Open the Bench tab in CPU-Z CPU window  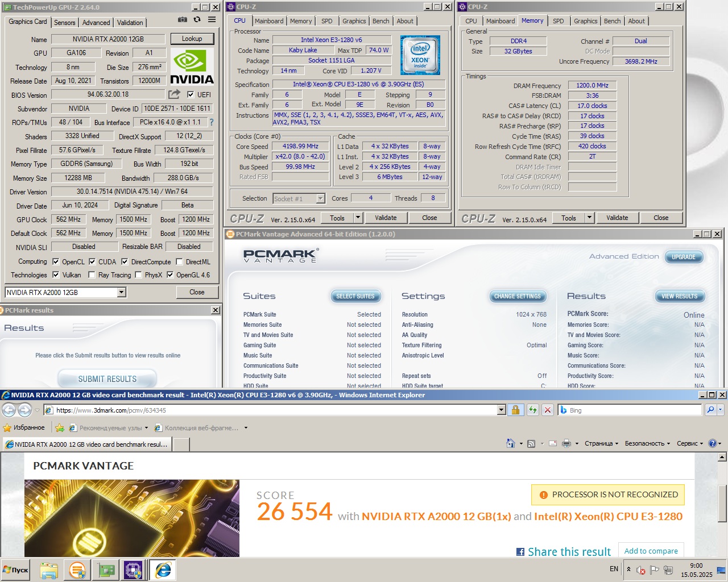click(x=381, y=21)
